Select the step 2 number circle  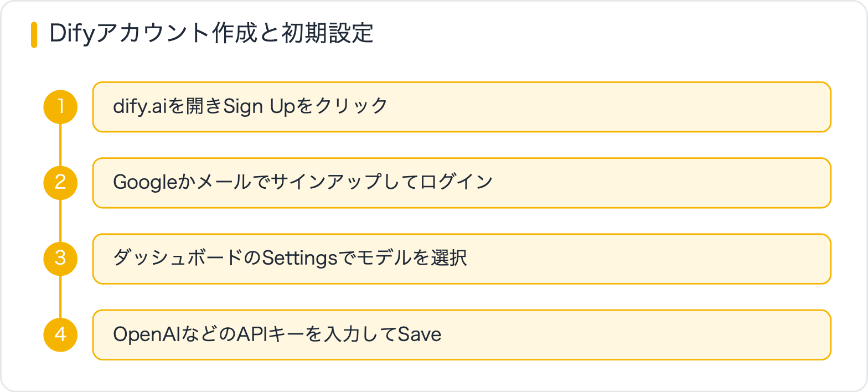tap(60, 183)
